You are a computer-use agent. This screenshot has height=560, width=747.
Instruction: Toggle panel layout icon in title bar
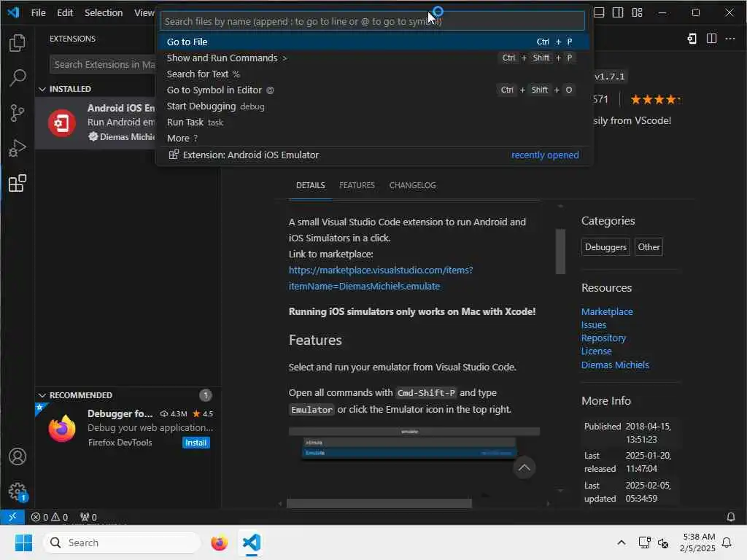[x=599, y=12]
